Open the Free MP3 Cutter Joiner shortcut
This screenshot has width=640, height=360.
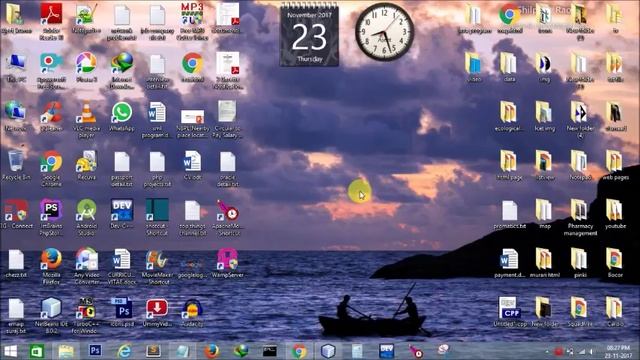(192, 22)
